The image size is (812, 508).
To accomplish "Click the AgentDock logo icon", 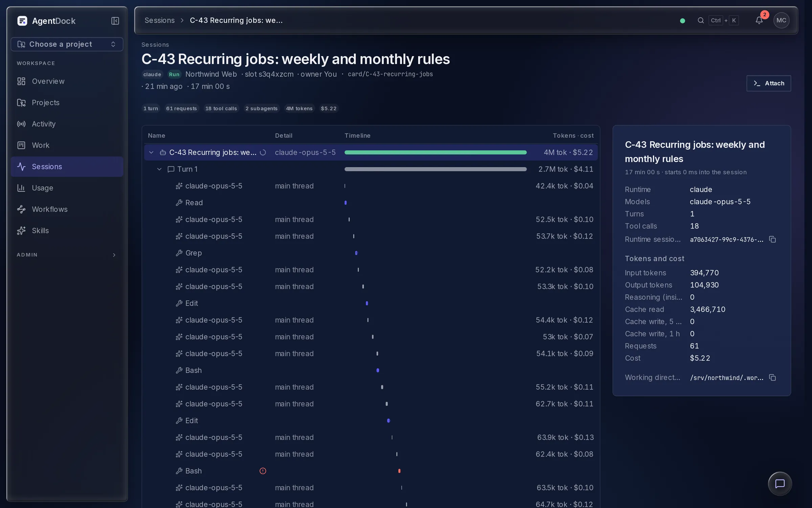I will [x=22, y=21].
